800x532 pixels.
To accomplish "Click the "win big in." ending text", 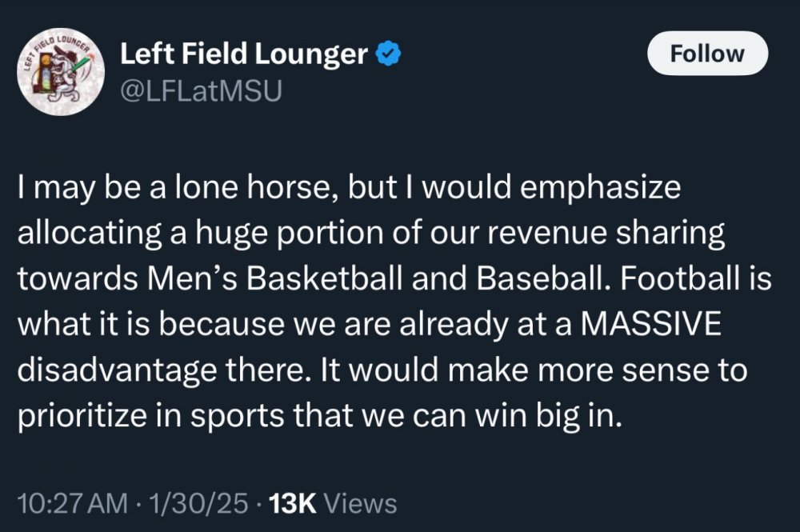I will tap(549, 418).
